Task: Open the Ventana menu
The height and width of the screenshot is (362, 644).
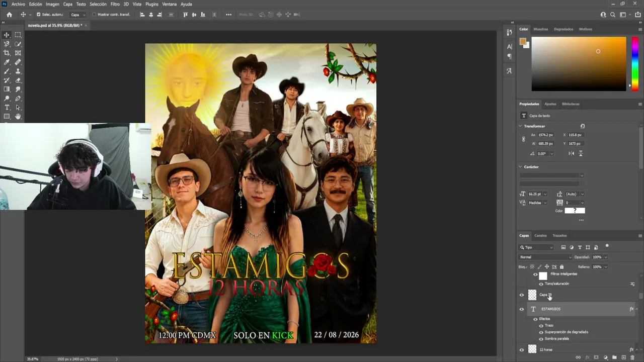Action: pos(169,4)
